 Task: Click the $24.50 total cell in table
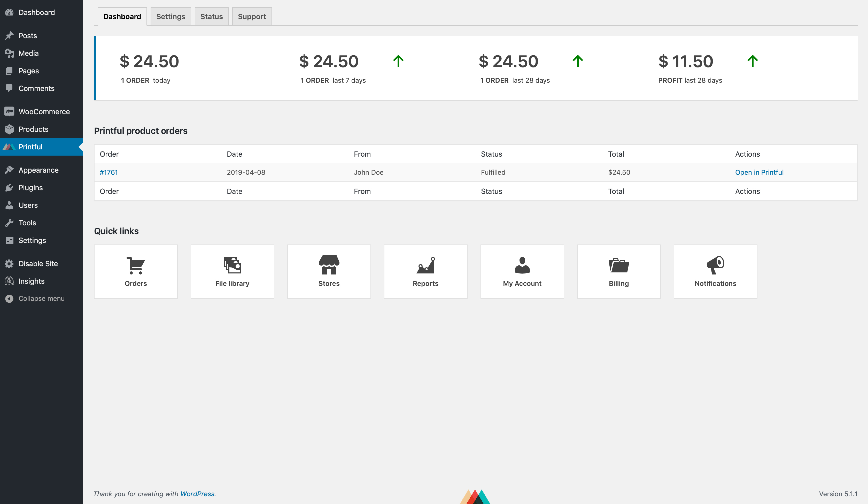point(619,172)
